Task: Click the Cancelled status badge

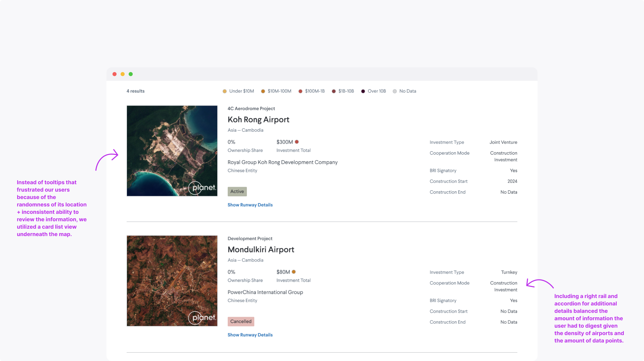Action: [x=241, y=322]
